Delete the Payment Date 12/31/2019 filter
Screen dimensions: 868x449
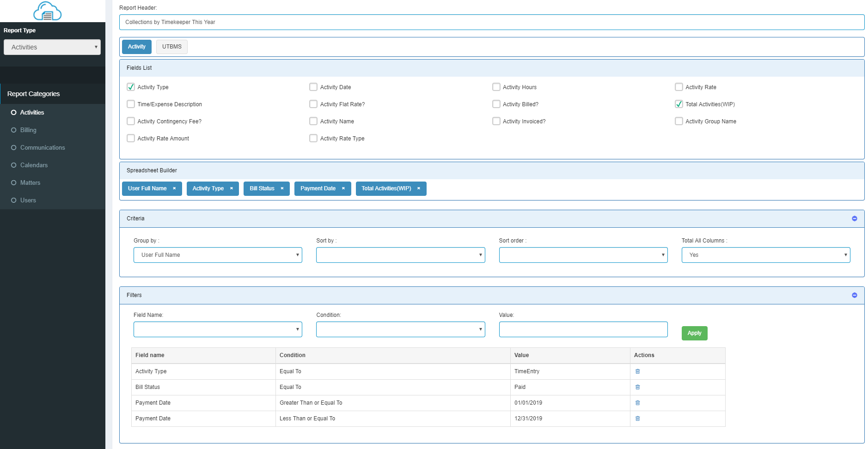637,419
